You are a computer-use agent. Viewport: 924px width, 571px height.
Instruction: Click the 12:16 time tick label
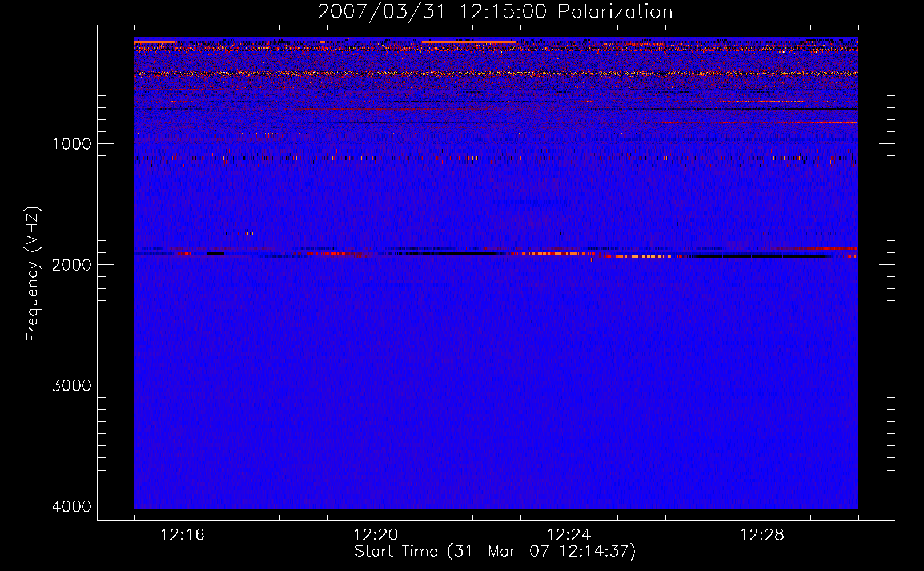tap(182, 535)
